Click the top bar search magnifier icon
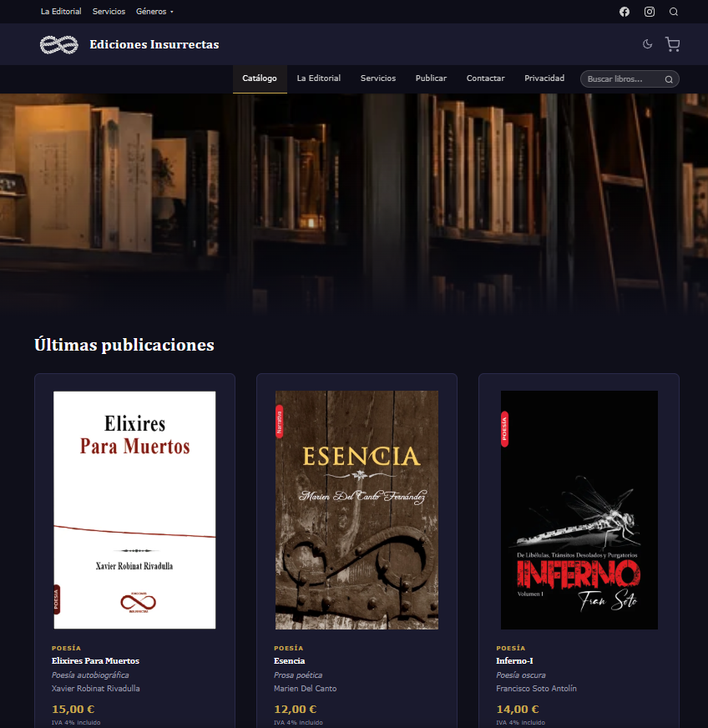The image size is (708, 728). tap(674, 12)
